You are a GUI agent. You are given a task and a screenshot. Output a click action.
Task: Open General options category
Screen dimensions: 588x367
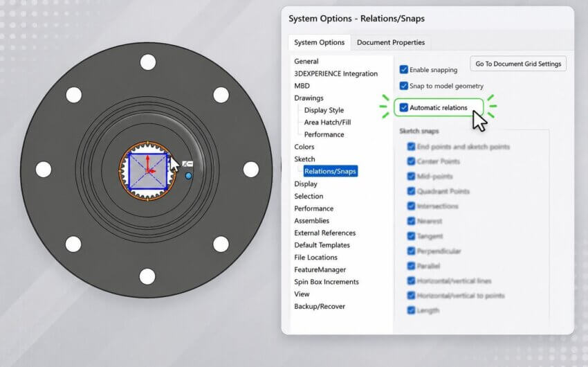coord(306,61)
